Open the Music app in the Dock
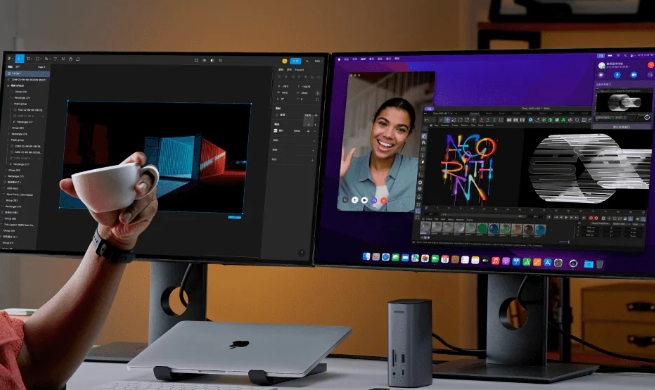This screenshot has width=655, height=390. point(495,261)
